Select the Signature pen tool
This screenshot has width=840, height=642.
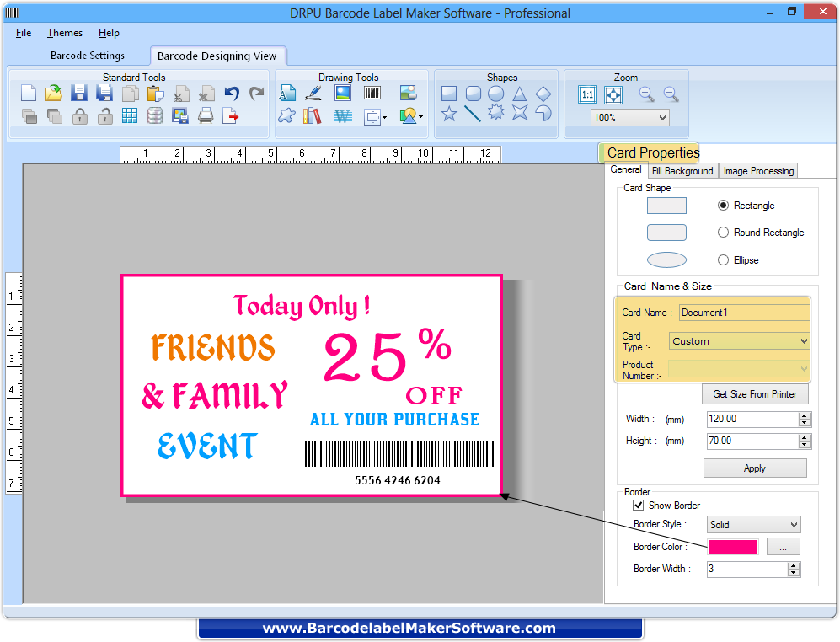(x=313, y=94)
